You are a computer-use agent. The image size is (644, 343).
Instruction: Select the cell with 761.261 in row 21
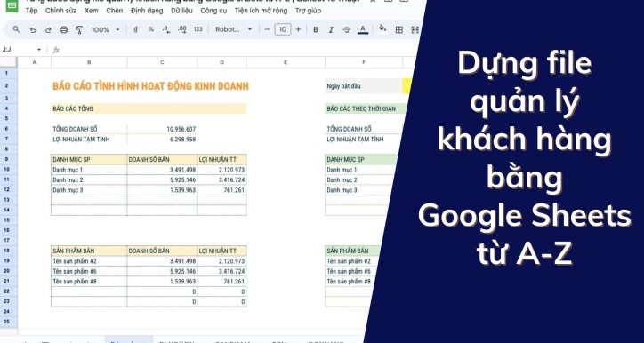pyautogui.click(x=221, y=282)
